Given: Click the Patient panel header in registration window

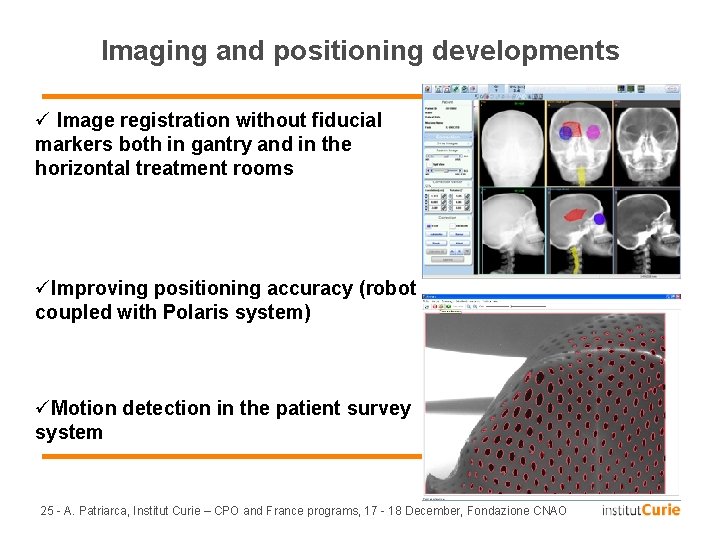Looking at the screenshot, I should coord(447,101).
